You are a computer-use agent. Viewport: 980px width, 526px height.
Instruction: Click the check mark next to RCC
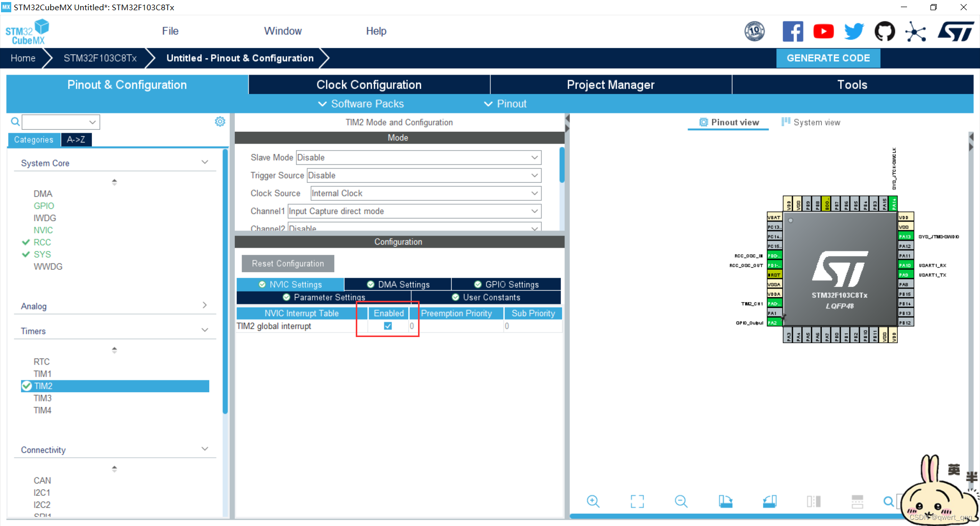(x=26, y=243)
